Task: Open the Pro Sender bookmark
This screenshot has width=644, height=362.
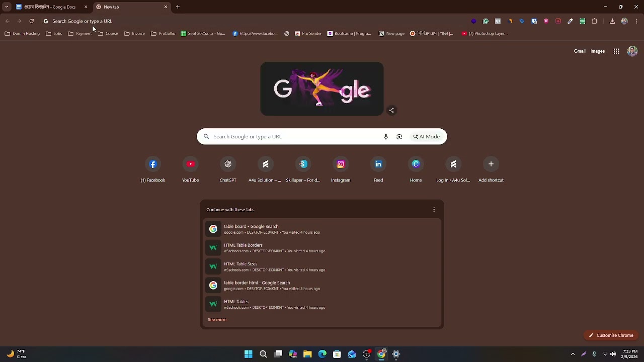Action: click(x=308, y=34)
